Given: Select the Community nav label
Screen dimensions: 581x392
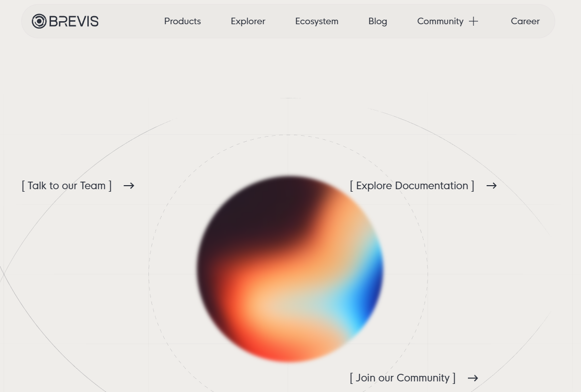Looking at the screenshot, I should click(440, 21).
